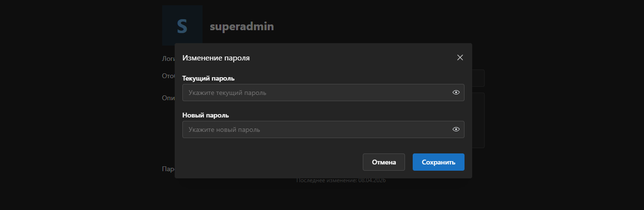Reveal the new password using eye icon

click(456, 129)
